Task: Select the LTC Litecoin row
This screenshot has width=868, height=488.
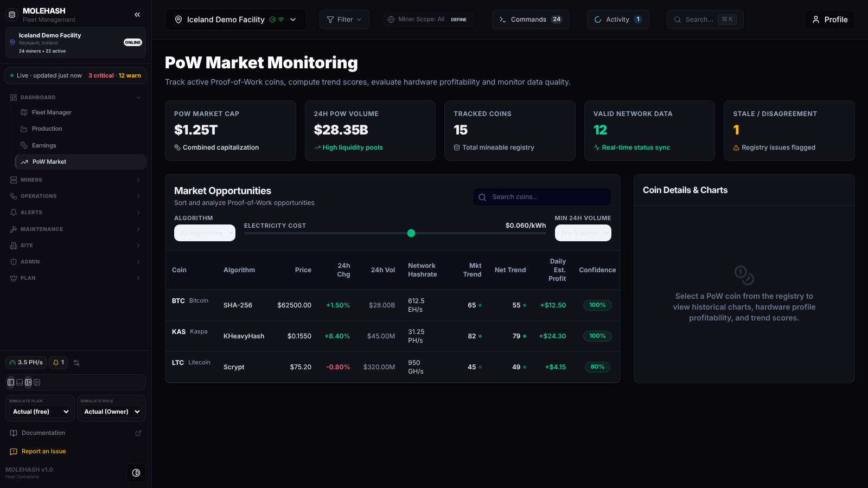Action: (393, 367)
